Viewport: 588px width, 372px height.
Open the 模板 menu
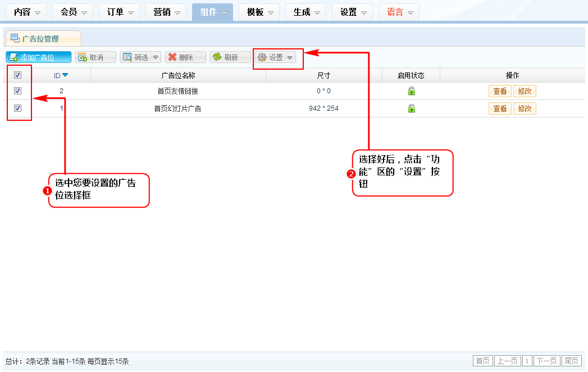259,12
